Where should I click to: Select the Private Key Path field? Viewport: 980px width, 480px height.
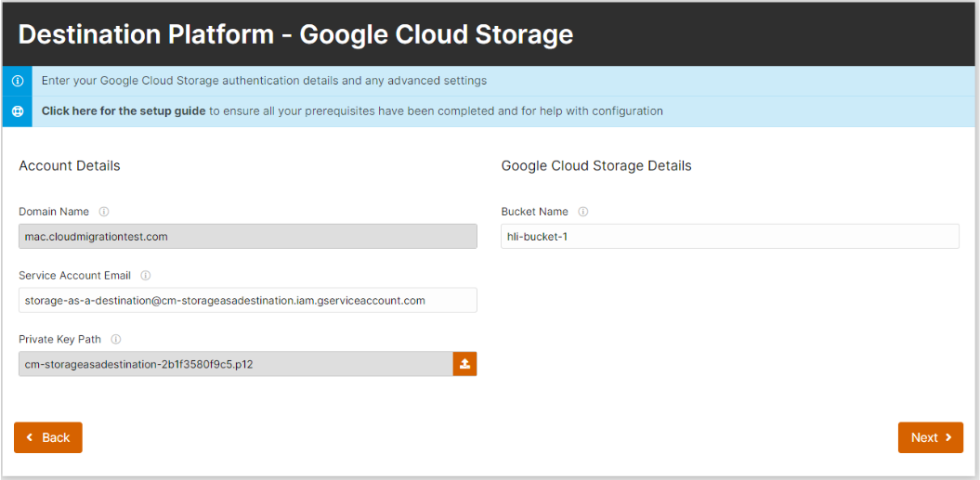tap(236, 364)
